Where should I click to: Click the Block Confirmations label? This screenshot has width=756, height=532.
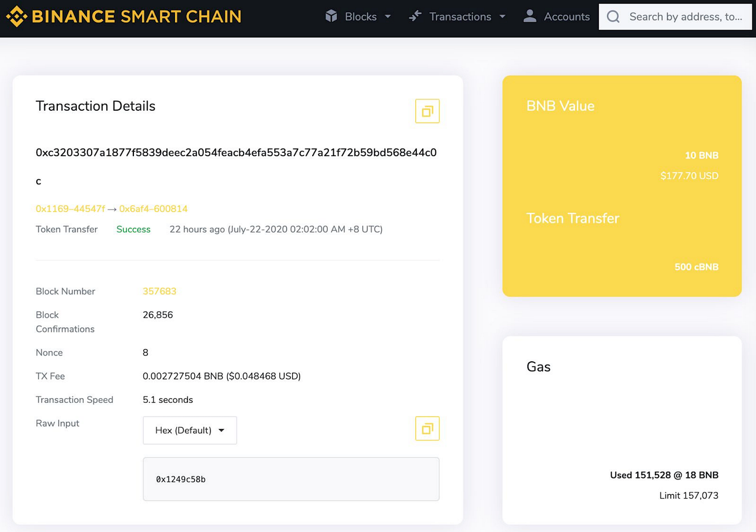point(65,322)
